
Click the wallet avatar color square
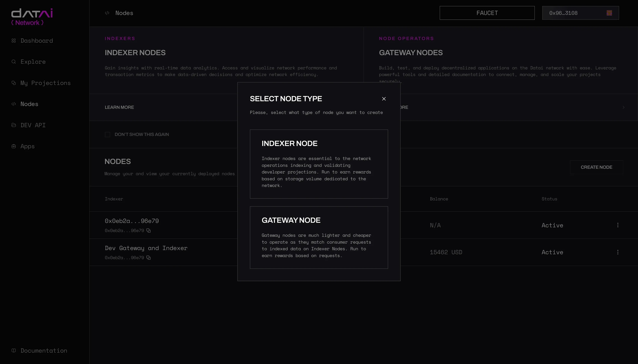coord(609,13)
